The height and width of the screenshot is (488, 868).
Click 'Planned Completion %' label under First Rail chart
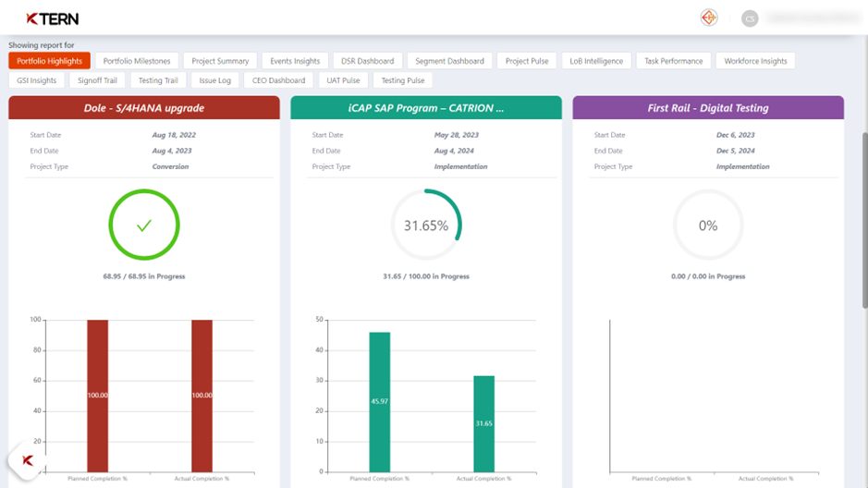click(662, 479)
